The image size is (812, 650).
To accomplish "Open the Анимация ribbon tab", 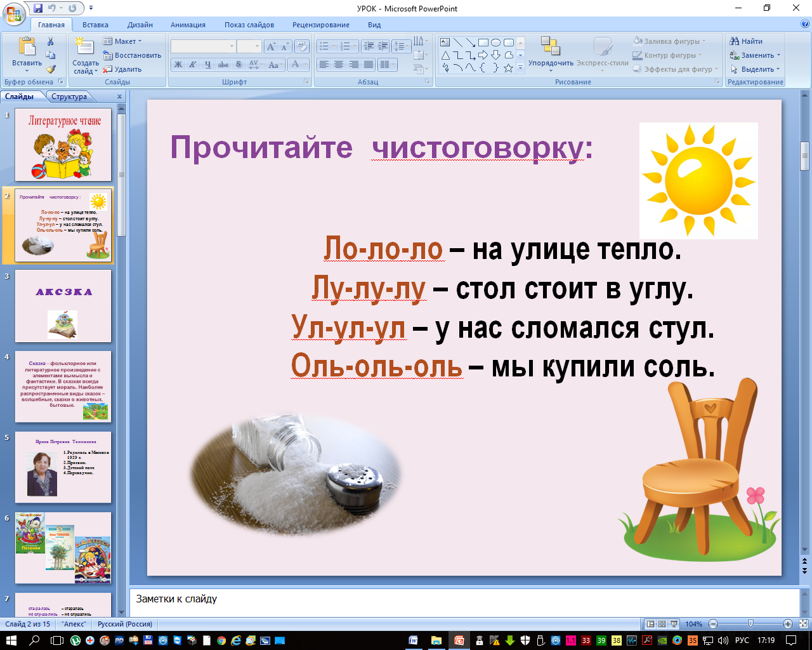I will click(188, 25).
